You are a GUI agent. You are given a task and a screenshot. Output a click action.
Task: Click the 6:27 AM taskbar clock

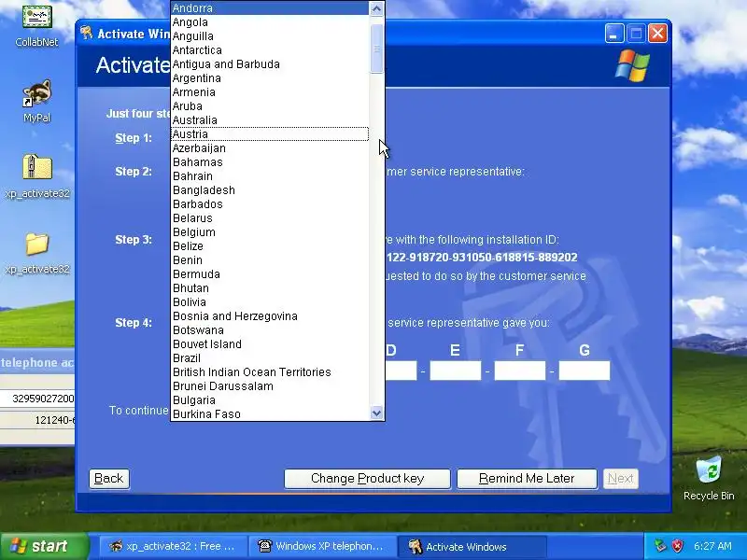pos(712,546)
